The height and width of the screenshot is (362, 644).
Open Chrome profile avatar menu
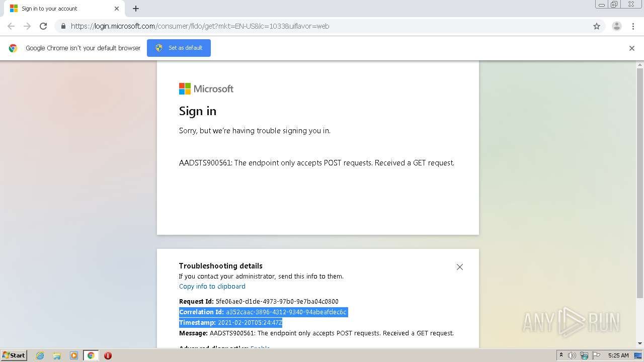(x=616, y=26)
